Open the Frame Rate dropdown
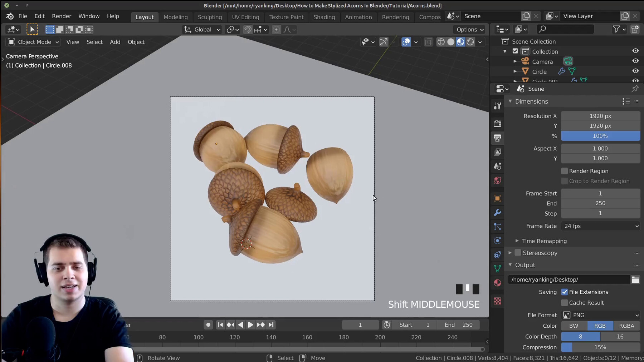 600,226
